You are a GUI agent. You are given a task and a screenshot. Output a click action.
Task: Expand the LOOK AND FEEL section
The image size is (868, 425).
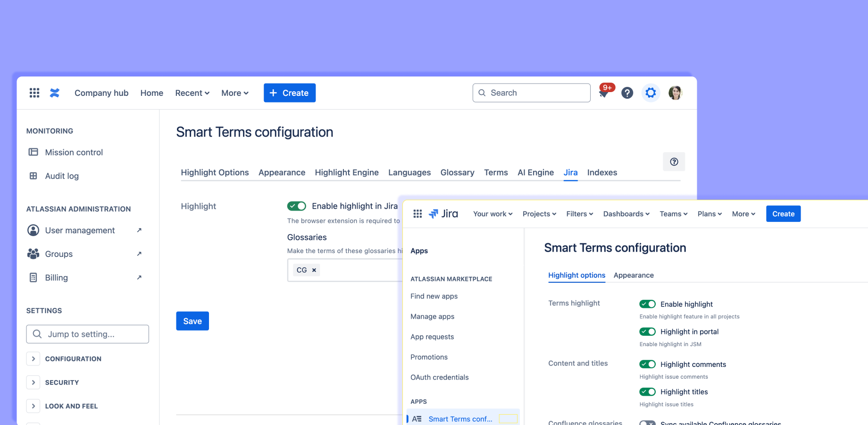(33, 406)
